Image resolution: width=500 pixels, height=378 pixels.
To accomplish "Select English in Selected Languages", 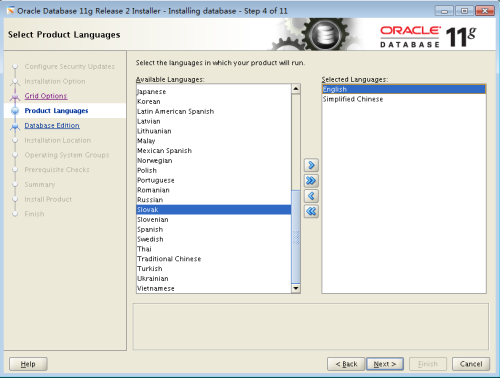I will 404,89.
